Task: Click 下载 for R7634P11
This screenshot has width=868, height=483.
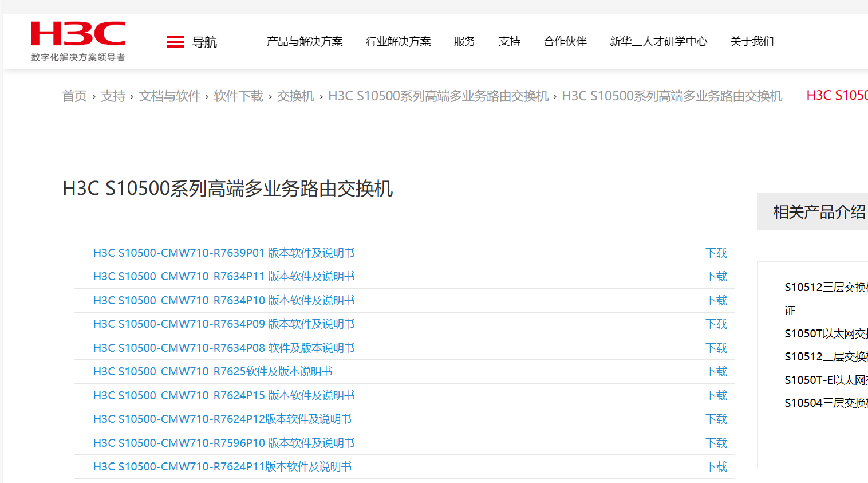Action: 716,277
